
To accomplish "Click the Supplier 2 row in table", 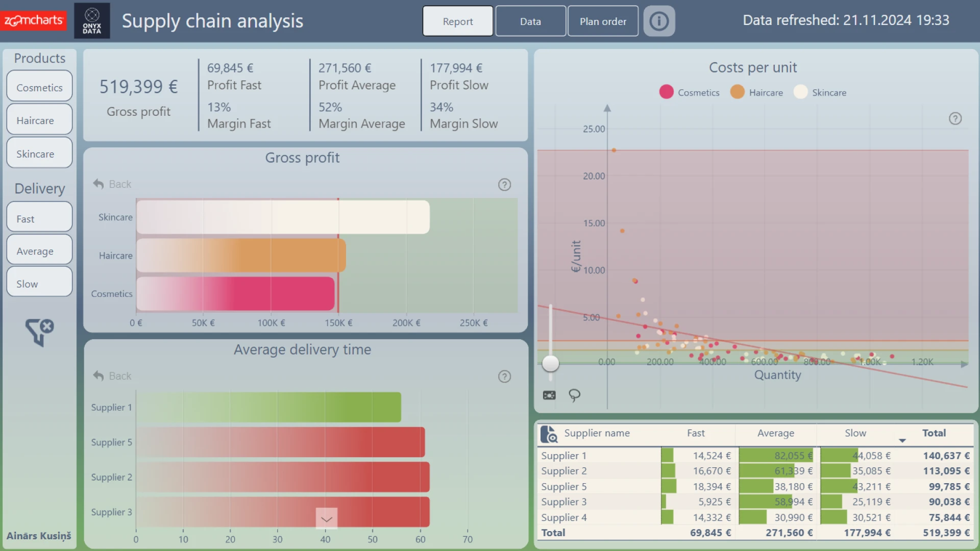I will pos(755,471).
